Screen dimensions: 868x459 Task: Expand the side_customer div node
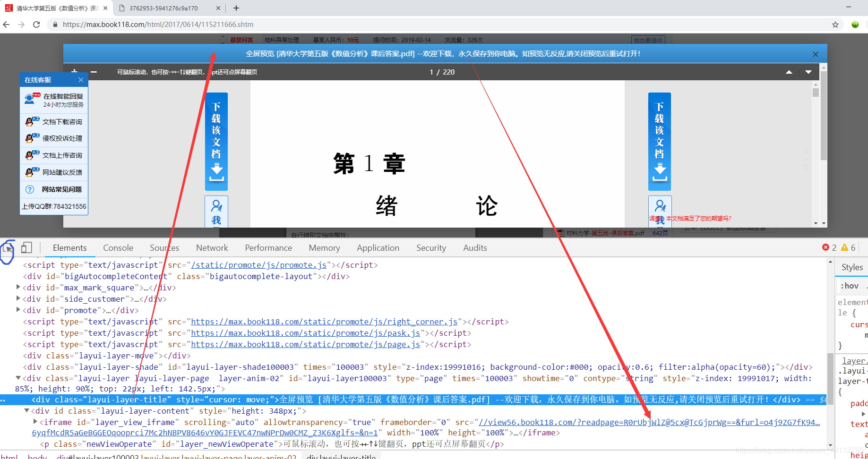pyautogui.click(x=18, y=298)
